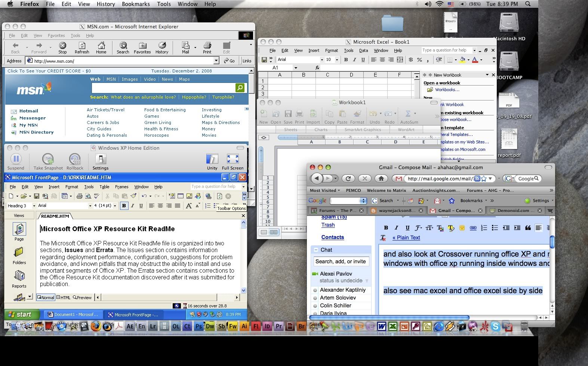Image resolution: width=588 pixels, height=366 pixels.
Task: Open Contacts link in Gmail sidebar
Action: click(332, 237)
